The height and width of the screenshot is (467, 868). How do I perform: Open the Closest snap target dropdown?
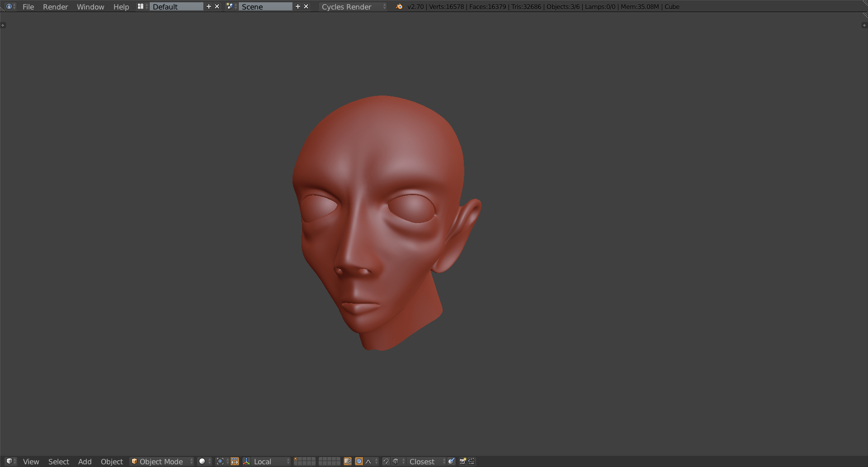426,461
